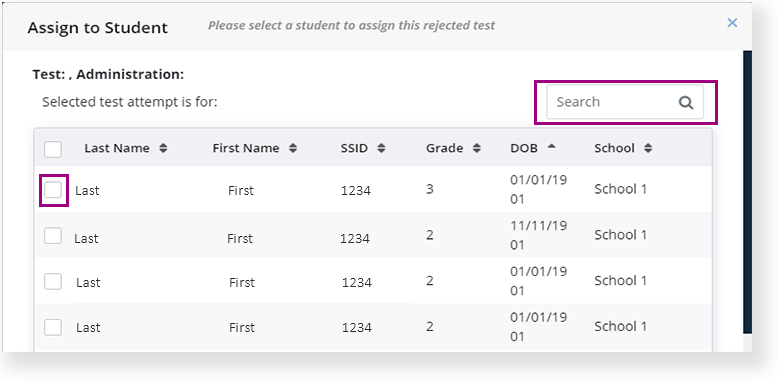Image resolution: width=778 pixels, height=381 pixels.
Task: Close the Assign to Student dialog
Action: point(732,23)
